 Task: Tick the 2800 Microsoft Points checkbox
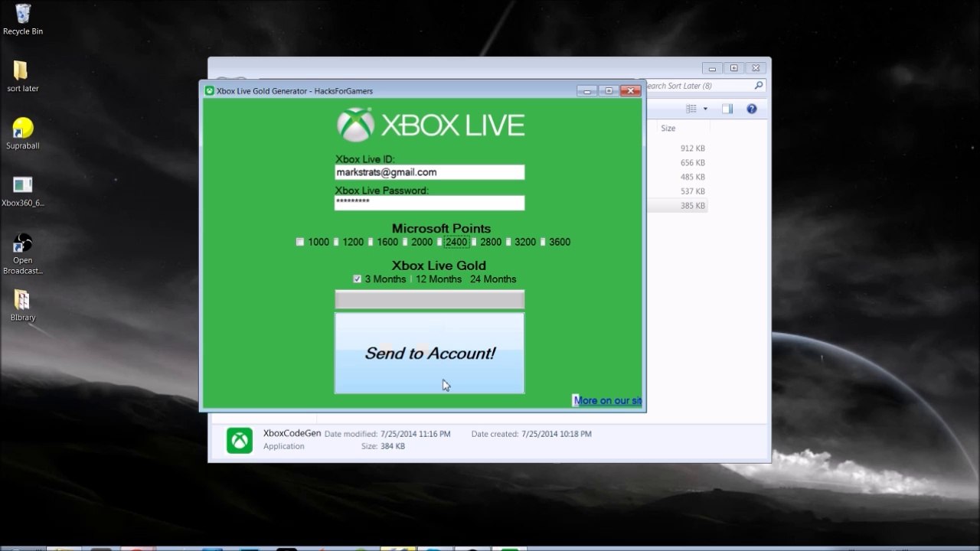tap(474, 242)
